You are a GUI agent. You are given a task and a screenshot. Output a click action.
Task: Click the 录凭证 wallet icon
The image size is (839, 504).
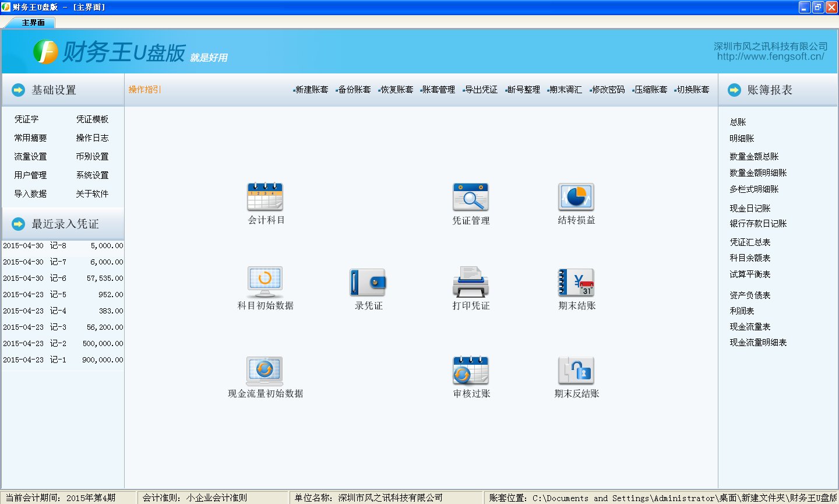tap(368, 283)
